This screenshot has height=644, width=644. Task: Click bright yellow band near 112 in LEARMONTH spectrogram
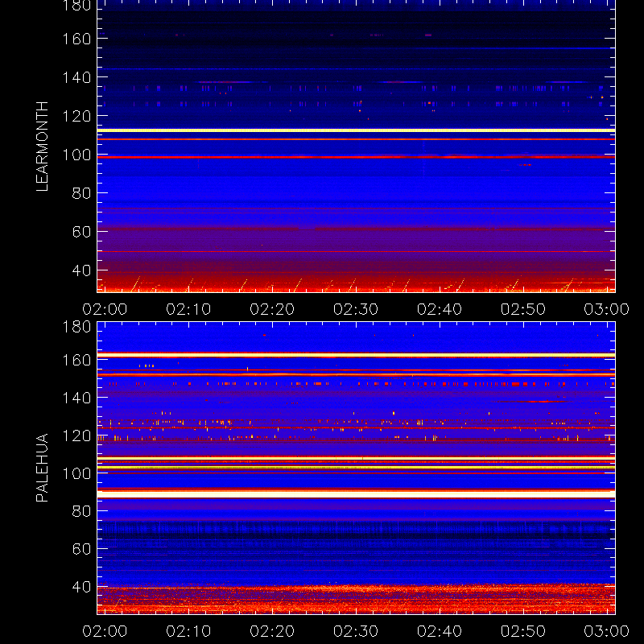(356, 130)
